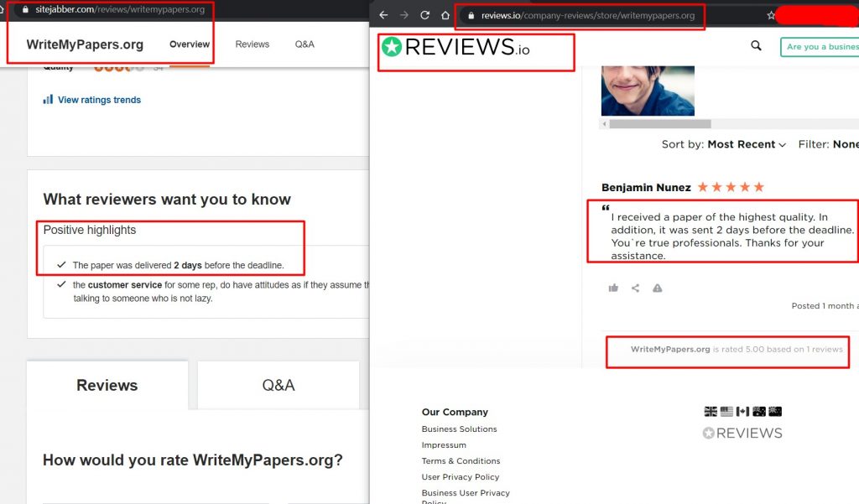Click the WriteMyPapers.org link in rating summary
This screenshot has height=504, width=859.
click(670, 349)
